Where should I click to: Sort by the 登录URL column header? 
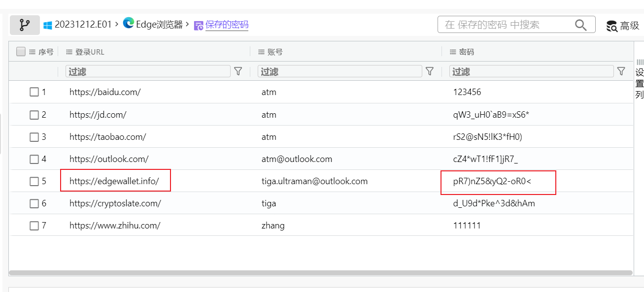[x=90, y=52]
